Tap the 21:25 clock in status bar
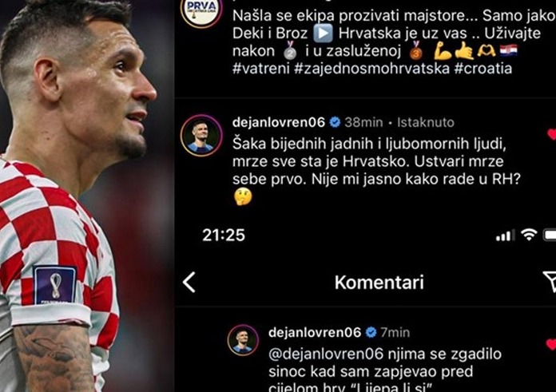This screenshot has width=556, height=392. tap(224, 235)
